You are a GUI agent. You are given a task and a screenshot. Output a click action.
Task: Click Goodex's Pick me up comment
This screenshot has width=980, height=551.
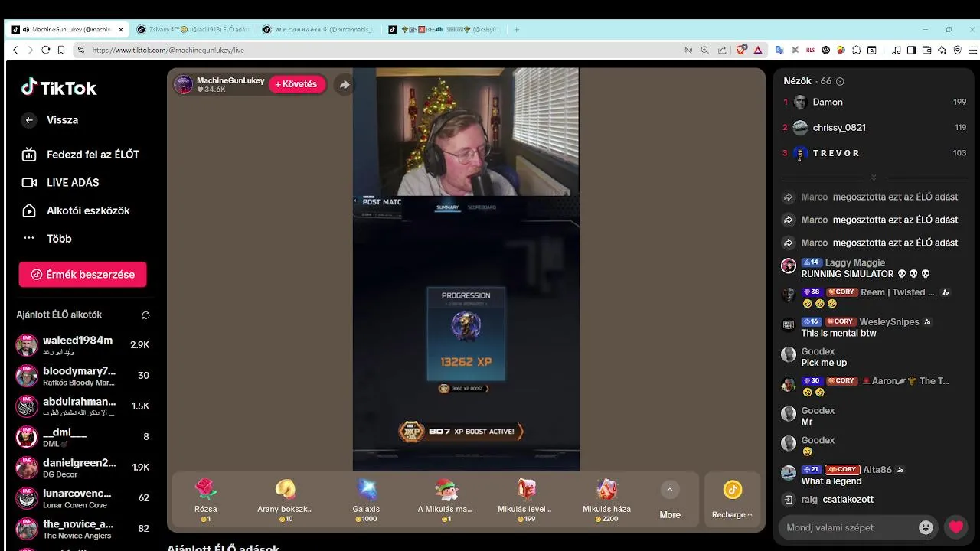pyautogui.click(x=824, y=363)
